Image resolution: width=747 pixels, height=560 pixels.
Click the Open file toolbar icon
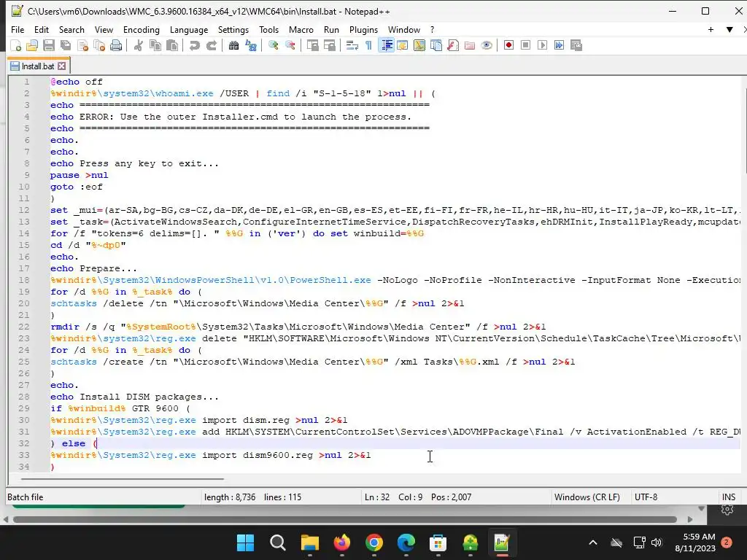tap(32, 45)
